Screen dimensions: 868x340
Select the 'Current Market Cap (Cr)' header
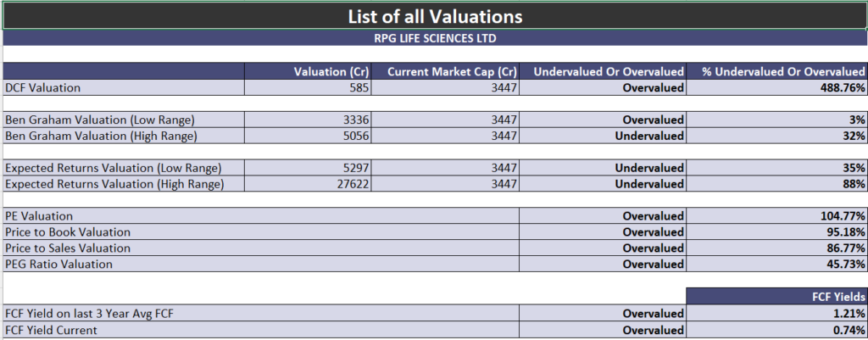pyautogui.click(x=445, y=71)
